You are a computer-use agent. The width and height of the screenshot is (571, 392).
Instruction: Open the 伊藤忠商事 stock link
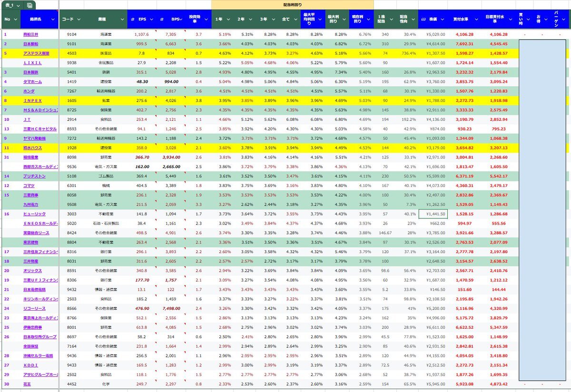point(33,327)
